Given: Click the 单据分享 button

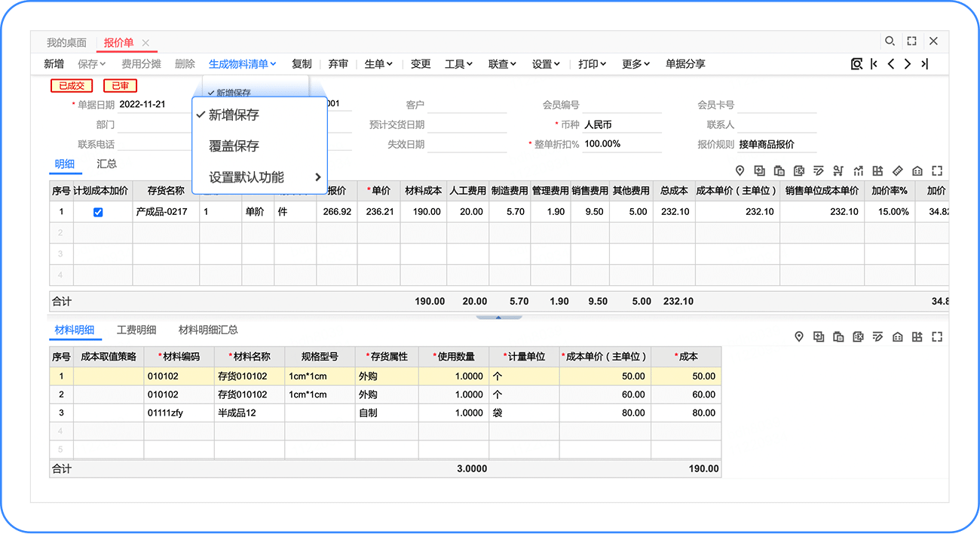Looking at the screenshot, I should click(x=685, y=64).
